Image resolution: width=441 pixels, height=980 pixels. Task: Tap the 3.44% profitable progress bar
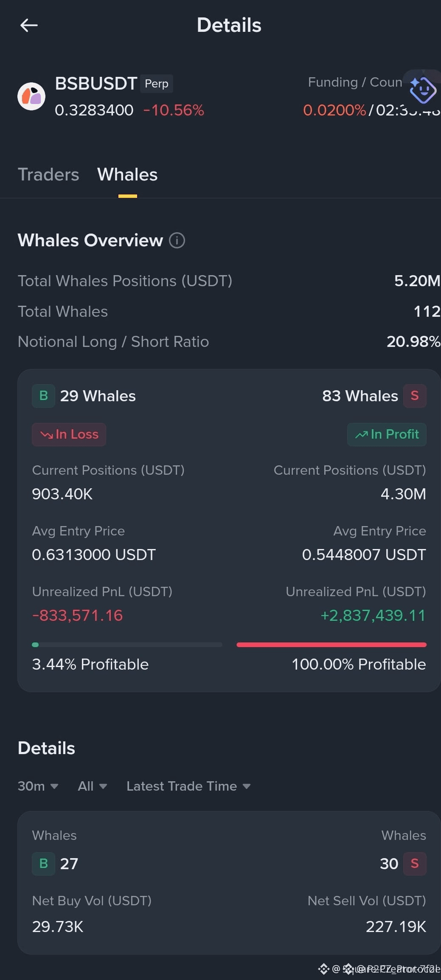point(127,645)
